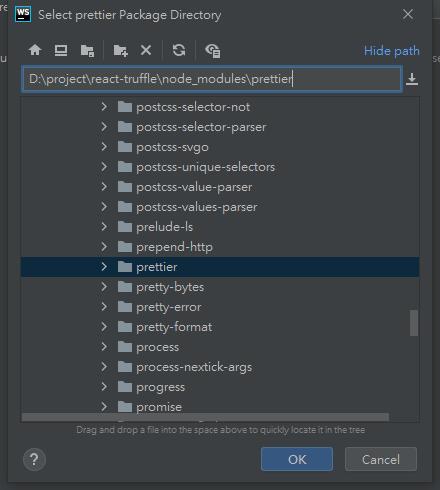Expand the prettier folder node
The image size is (440, 490).
point(104,267)
